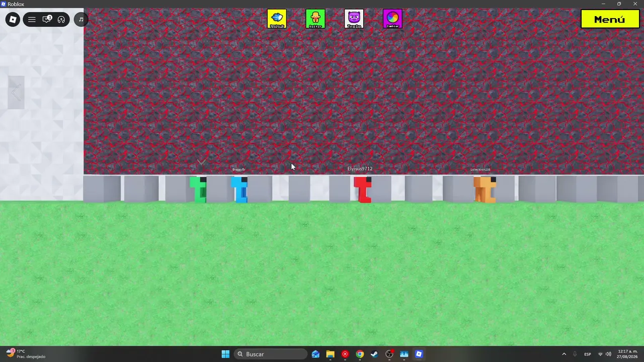Viewport: 644px width, 362px height.
Task: Open the Wi-Fi network tray icon
Action: coord(600,354)
